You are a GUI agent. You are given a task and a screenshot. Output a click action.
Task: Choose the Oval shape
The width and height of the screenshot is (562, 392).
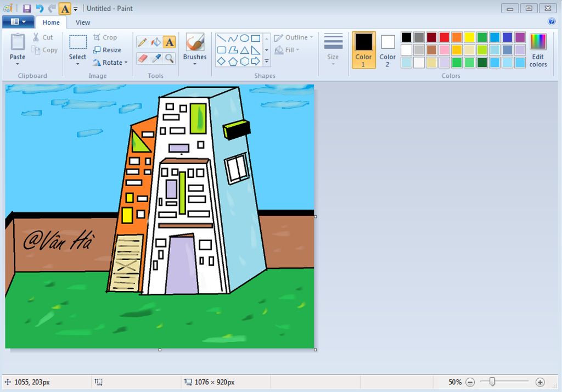click(244, 38)
